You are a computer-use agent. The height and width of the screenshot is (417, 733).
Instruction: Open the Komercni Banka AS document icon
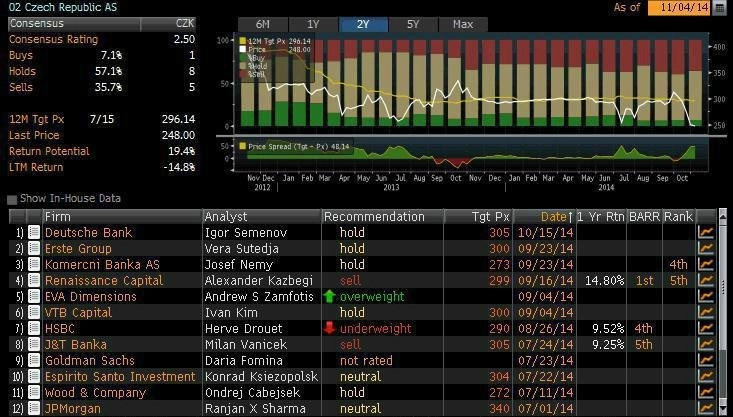click(34, 264)
